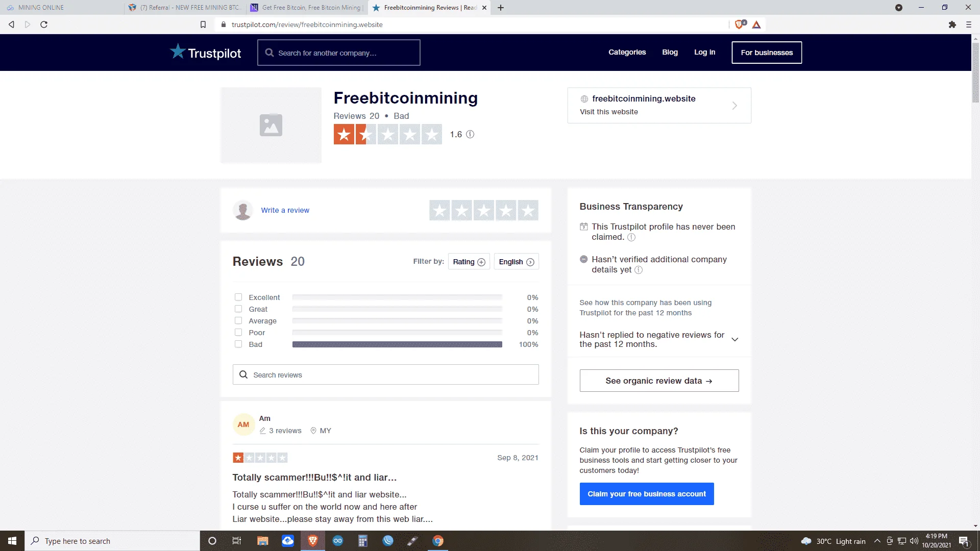Image resolution: width=980 pixels, height=551 pixels.
Task: Open File Explorer from the taskbar
Action: (x=263, y=541)
